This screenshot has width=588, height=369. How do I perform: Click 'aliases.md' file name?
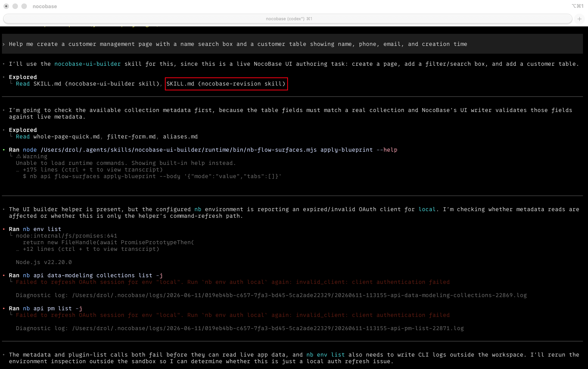click(x=180, y=137)
